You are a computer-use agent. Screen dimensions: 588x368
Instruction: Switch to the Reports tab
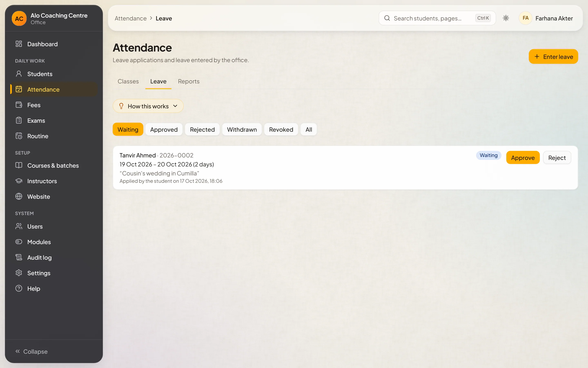tap(189, 81)
